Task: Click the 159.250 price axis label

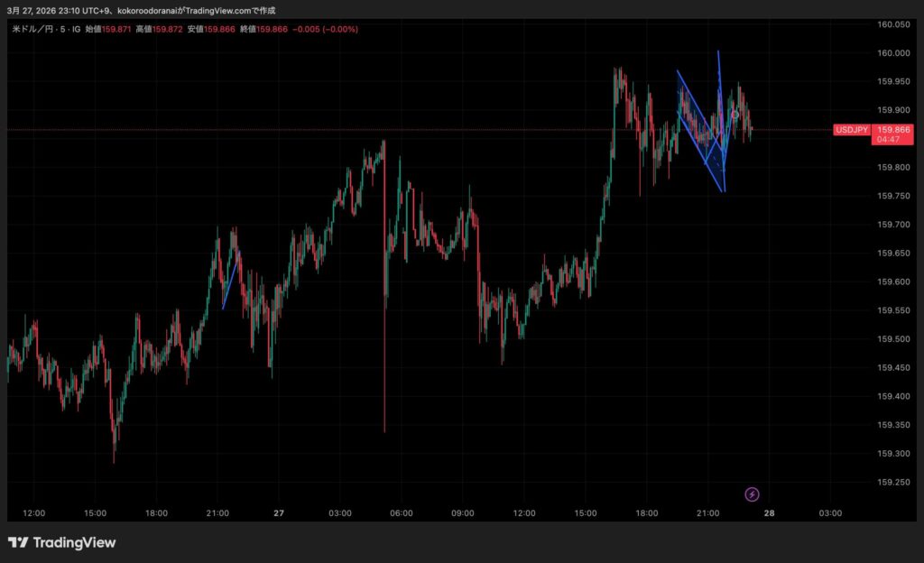Action: tap(892, 482)
